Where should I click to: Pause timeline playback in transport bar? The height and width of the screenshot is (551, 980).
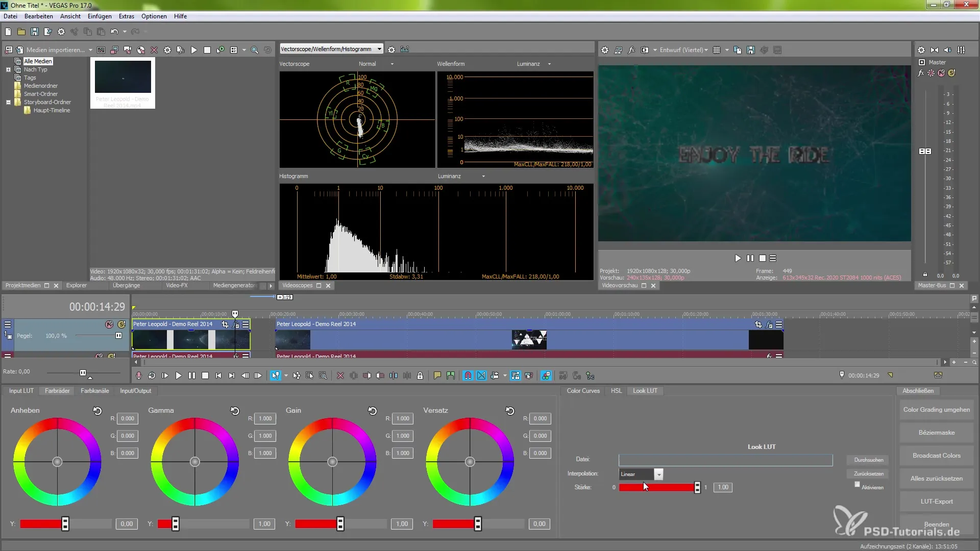191,375
